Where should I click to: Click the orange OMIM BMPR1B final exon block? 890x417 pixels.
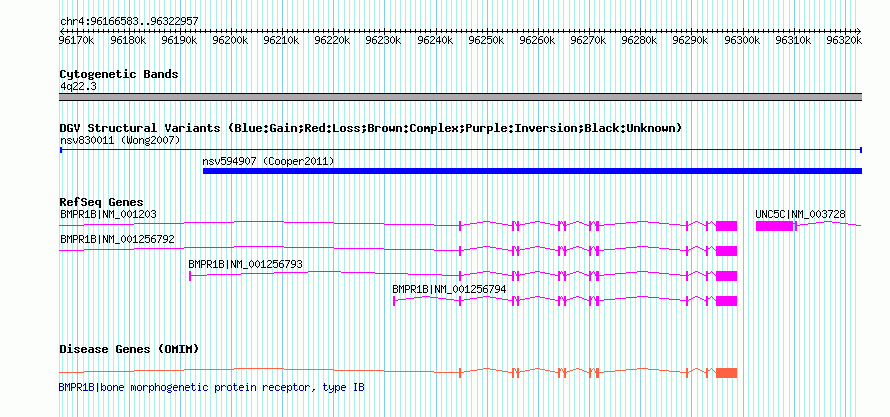click(727, 373)
